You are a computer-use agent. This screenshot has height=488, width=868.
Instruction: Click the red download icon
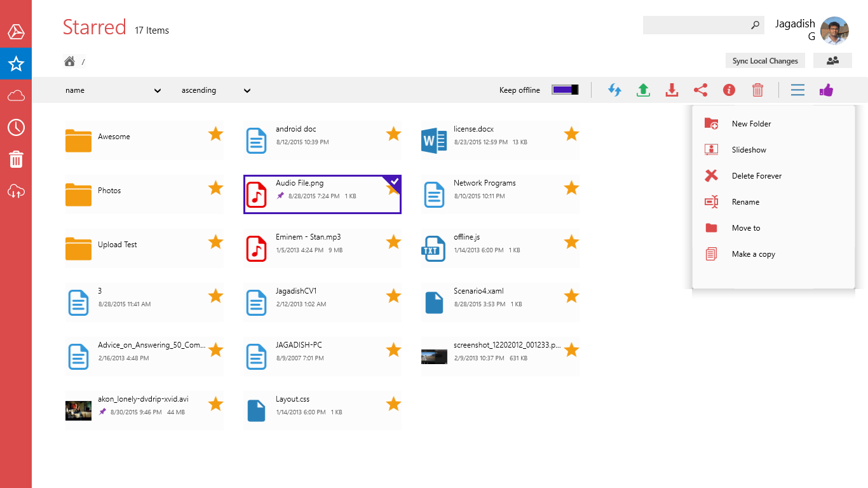pyautogui.click(x=672, y=90)
